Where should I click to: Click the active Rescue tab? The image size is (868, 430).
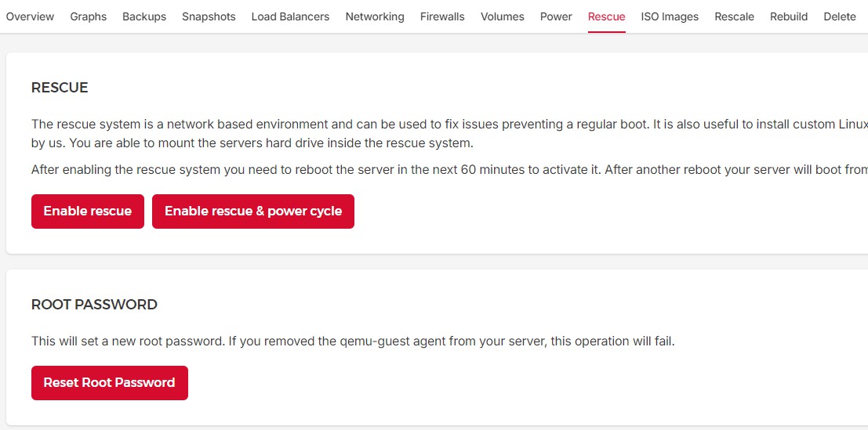(x=606, y=16)
